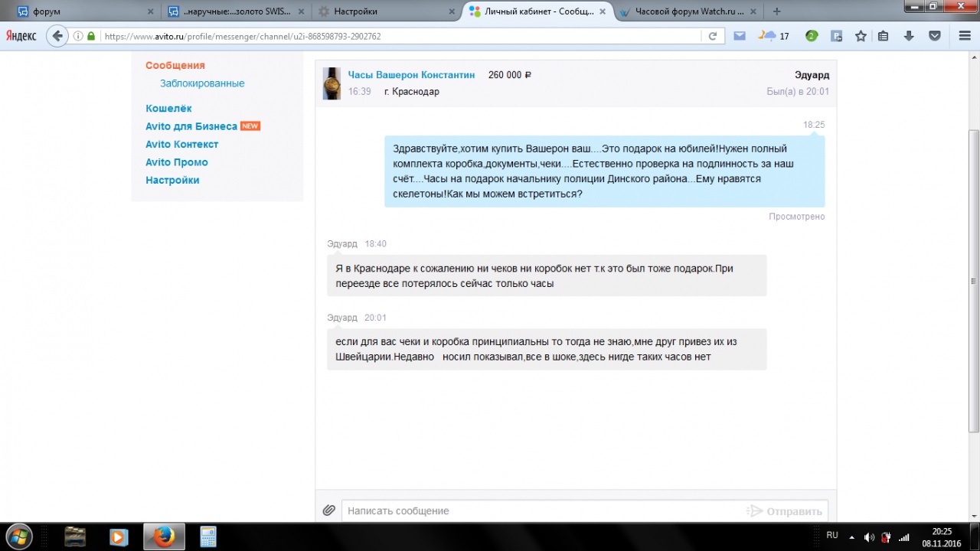
Task: Open the volume speaker tray icon
Action: click(869, 537)
